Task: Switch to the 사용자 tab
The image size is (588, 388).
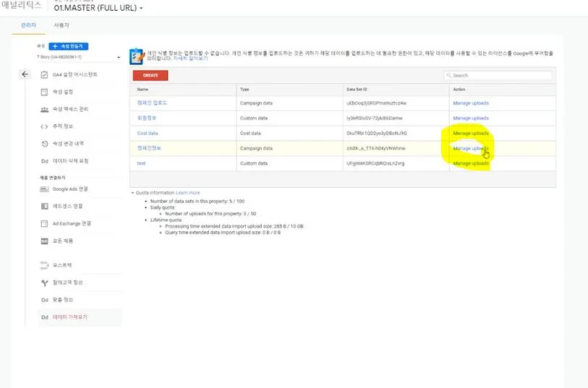Action: (61, 25)
